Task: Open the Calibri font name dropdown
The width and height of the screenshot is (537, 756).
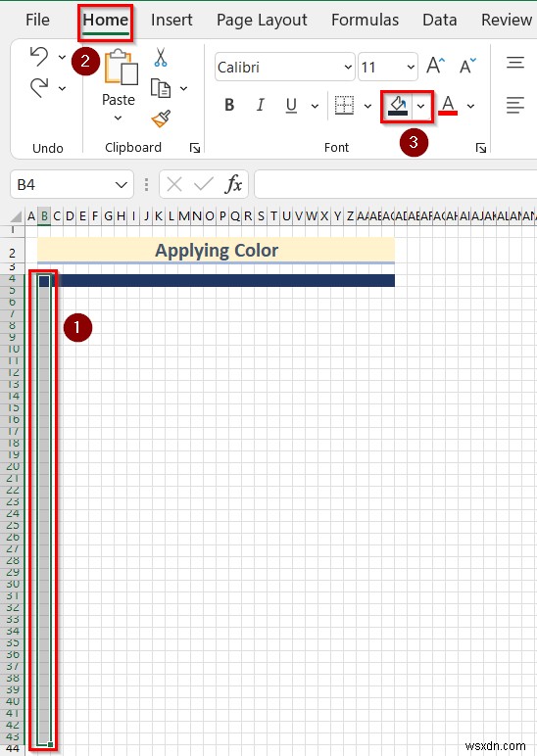Action: (348, 67)
